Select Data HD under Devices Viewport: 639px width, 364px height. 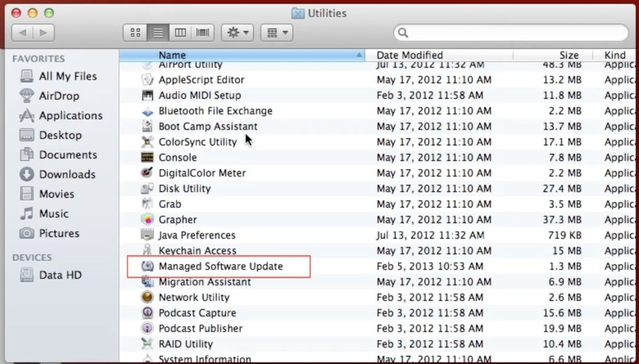click(x=60, y=275)
